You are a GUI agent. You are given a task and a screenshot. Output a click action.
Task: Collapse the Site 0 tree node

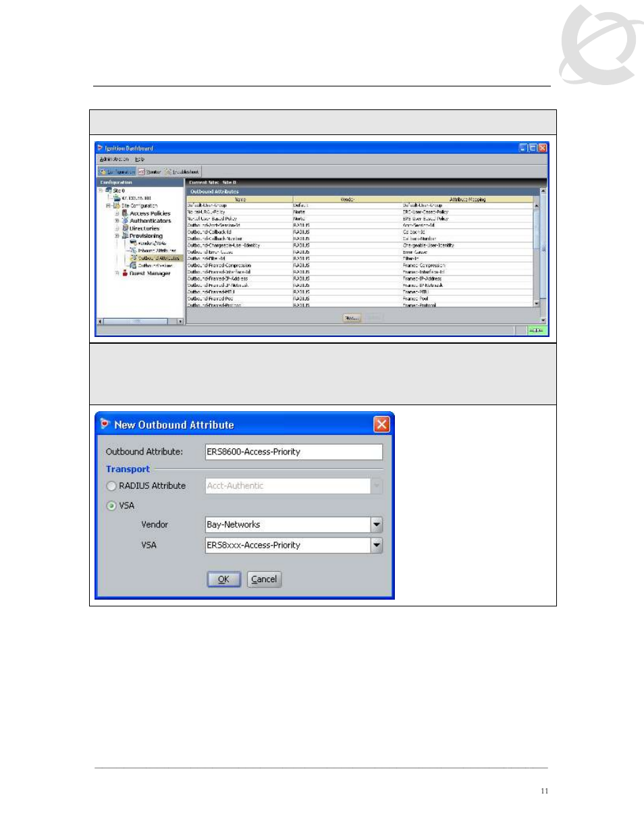101,190
